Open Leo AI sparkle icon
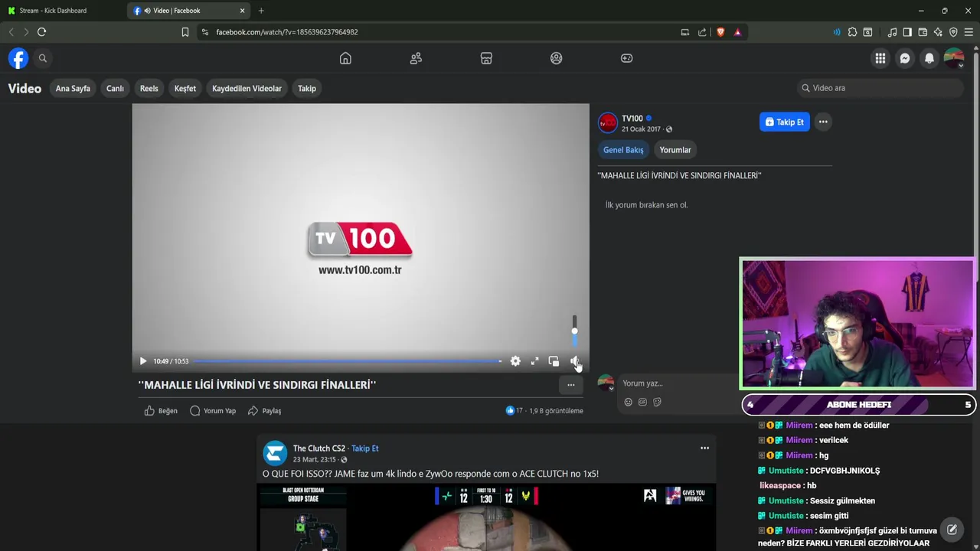The width and height of the screenshot is (980, 551). 938,32
